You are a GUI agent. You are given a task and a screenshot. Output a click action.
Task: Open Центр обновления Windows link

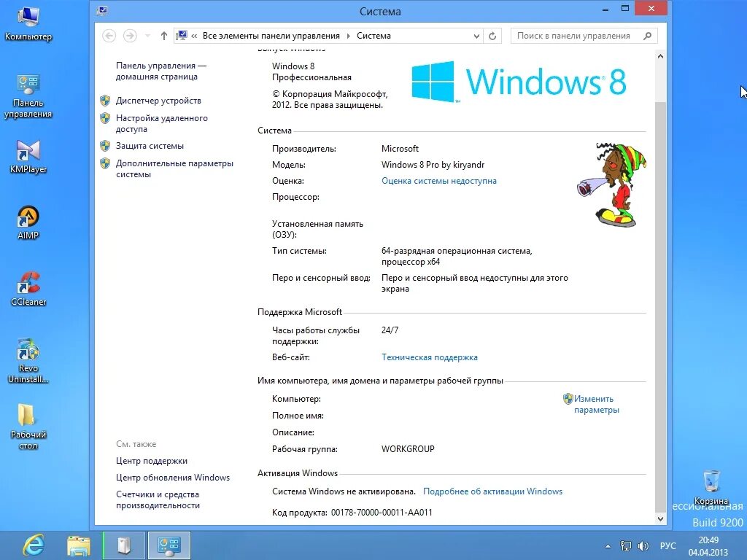(172, 478)
